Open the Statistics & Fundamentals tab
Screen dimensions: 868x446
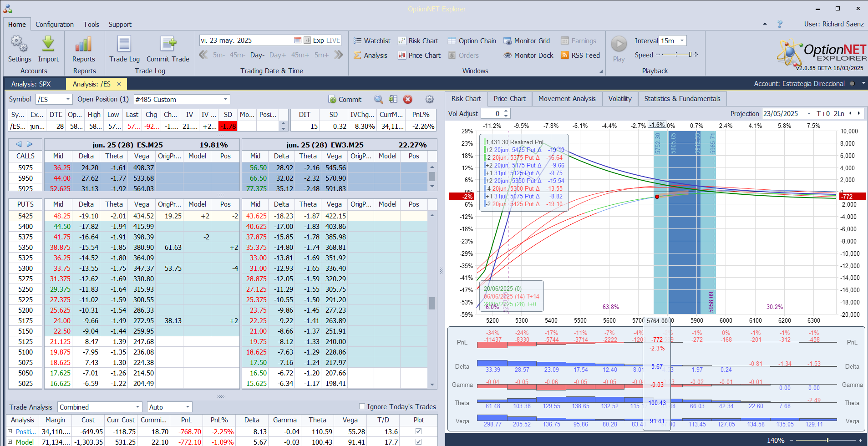tap(682, 99)
